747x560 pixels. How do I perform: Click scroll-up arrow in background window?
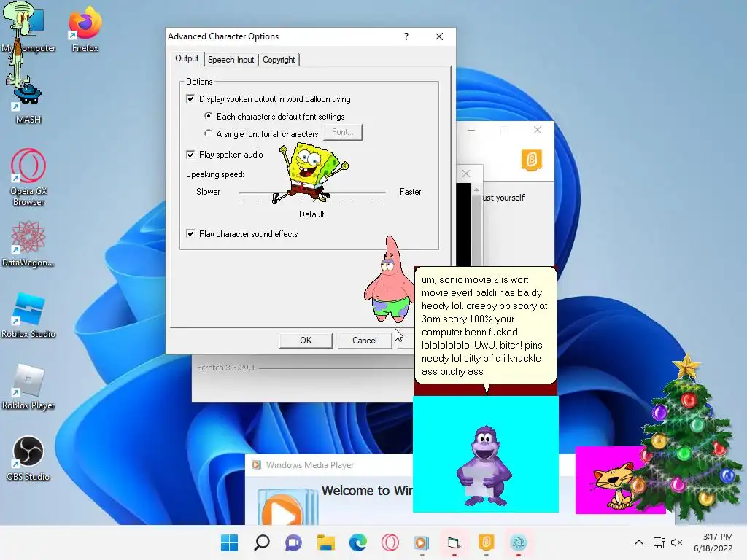coord(477,190)
